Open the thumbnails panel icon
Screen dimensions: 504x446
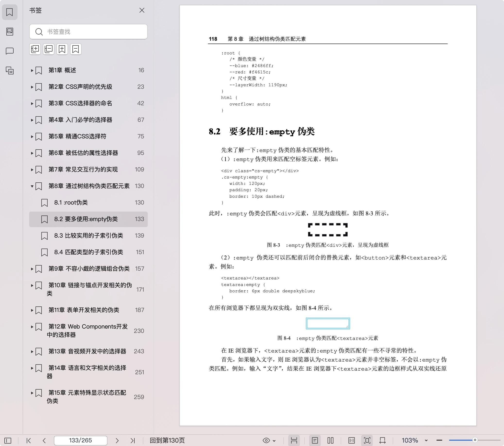click(x=10, y=31)
